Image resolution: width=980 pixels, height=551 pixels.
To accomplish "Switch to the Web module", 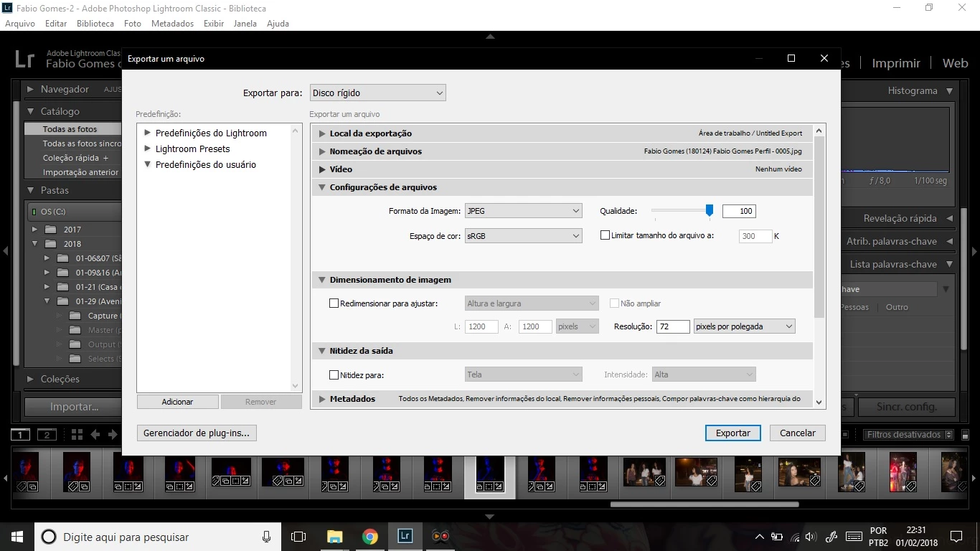I will coord(955,63).
